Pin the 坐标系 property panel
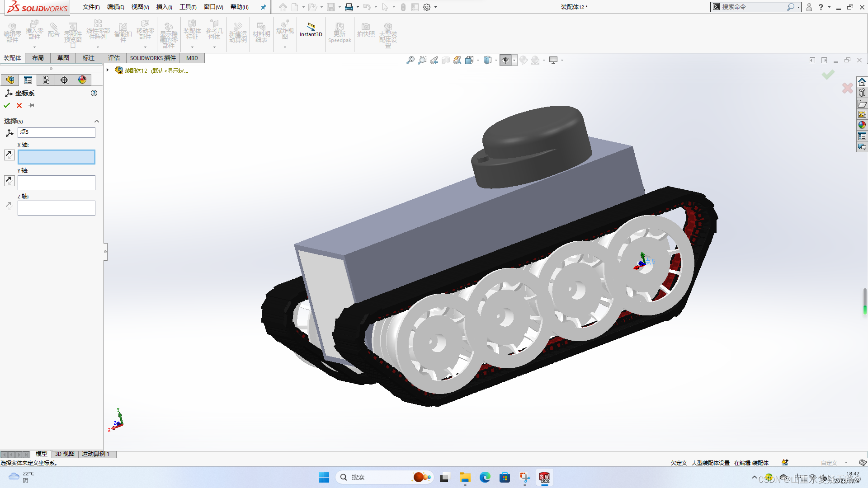The width and height of the screenshot is (868, 488). 31,105
